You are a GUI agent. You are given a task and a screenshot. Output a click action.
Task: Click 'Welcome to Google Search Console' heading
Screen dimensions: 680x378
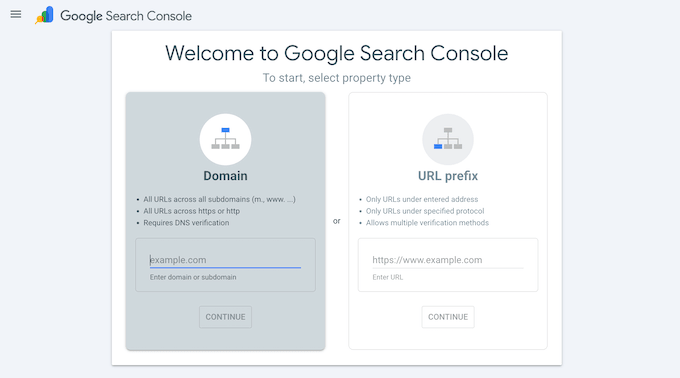coord(337,53)
